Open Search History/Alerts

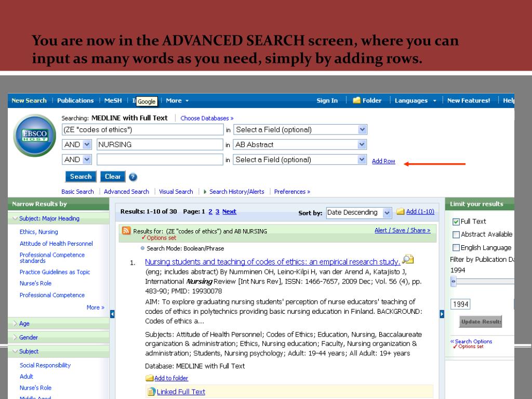[236, 192]
